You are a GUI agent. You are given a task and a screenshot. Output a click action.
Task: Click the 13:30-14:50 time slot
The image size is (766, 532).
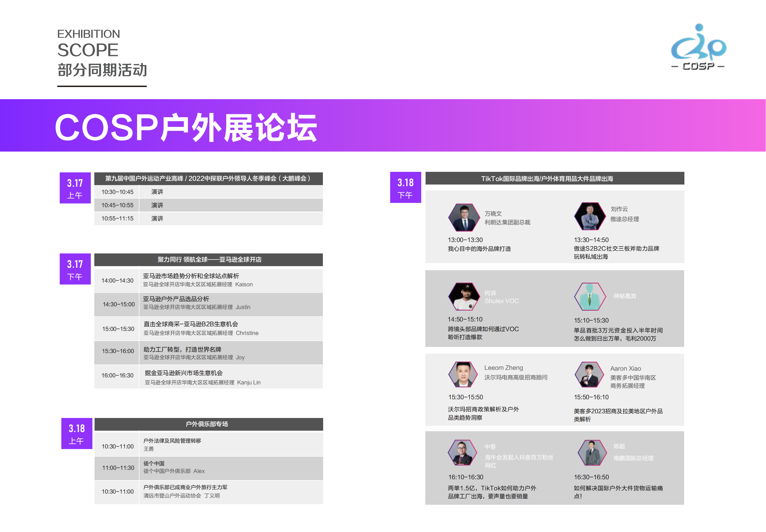[591, 240]
